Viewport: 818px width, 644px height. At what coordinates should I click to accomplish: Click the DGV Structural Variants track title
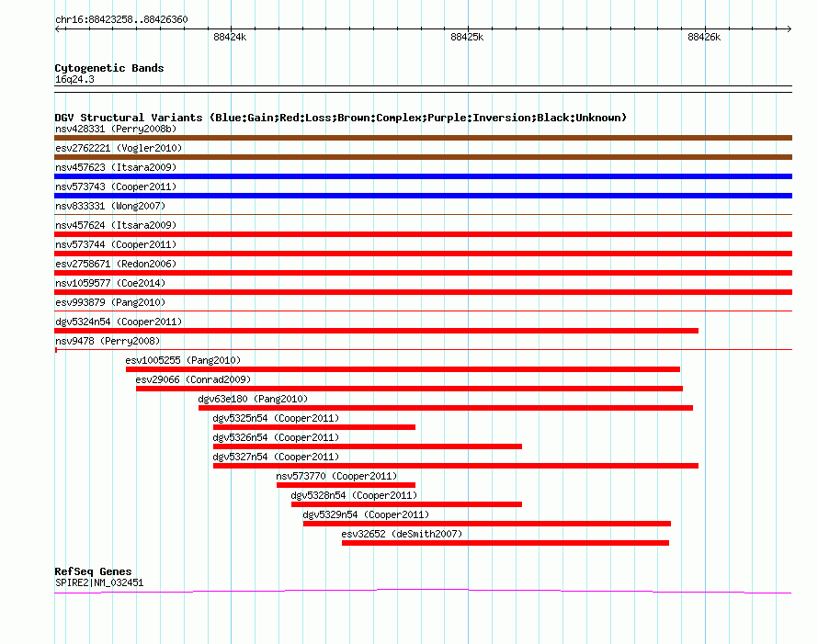[x=340, y=118]
